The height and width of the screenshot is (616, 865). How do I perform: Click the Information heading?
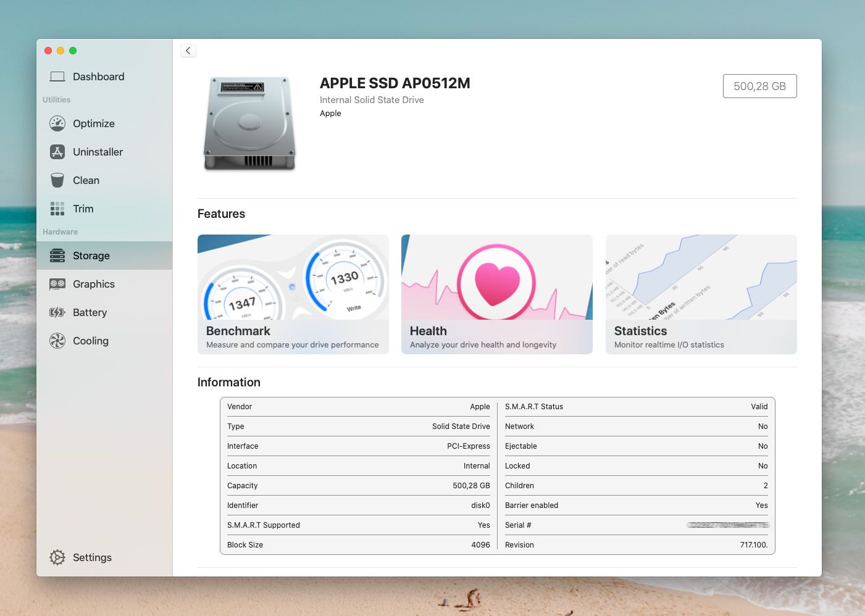229,382
